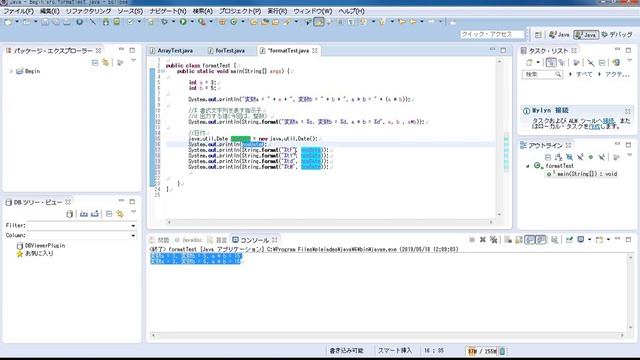640x360 pixels.
Task: Run garbage collector trash icon in status bar
Action: coord(502,351)
